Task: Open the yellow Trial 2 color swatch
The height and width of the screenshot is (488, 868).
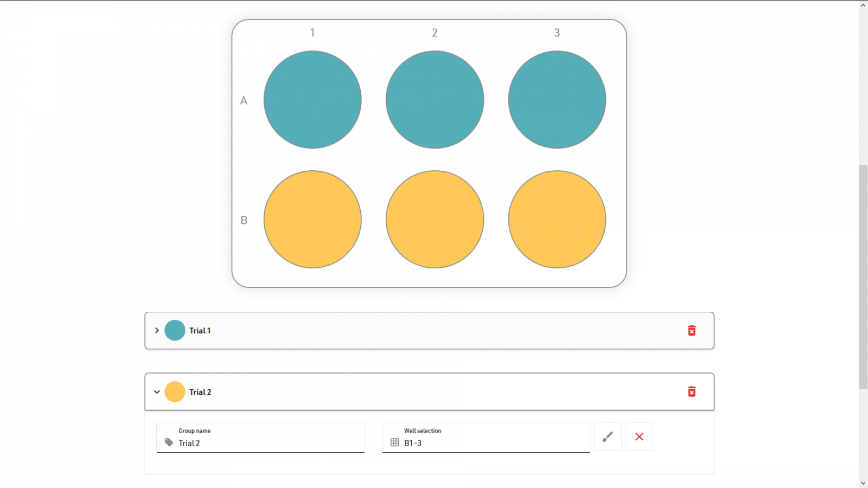Action: (175, 391)
